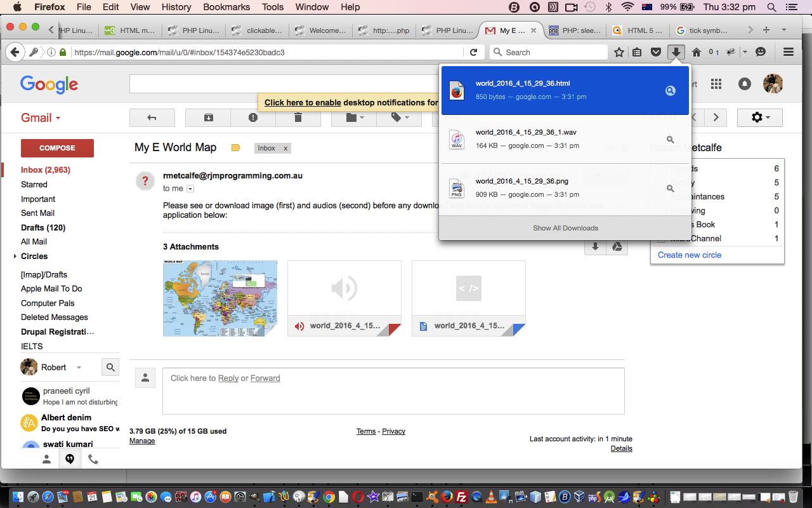Image resolution: width=812 pixels, height=508 pixels.
Task: Open the Privacy link
Action: click(393, 431)
